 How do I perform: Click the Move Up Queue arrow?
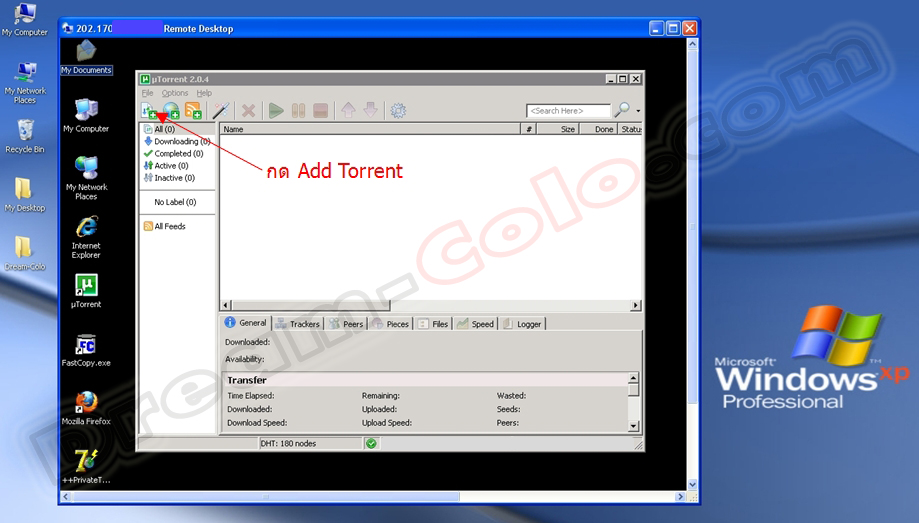click(x=348, y=110)
